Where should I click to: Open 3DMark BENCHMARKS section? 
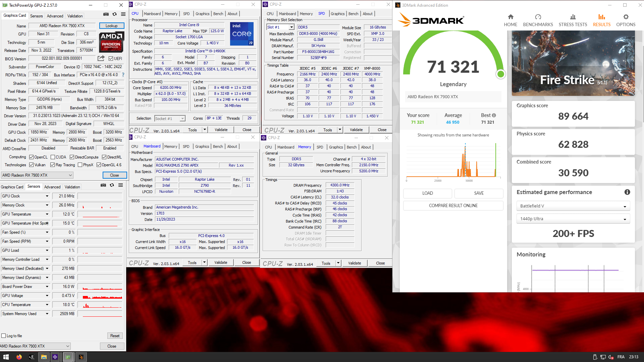pyautogui.click(x=538, y=20)
